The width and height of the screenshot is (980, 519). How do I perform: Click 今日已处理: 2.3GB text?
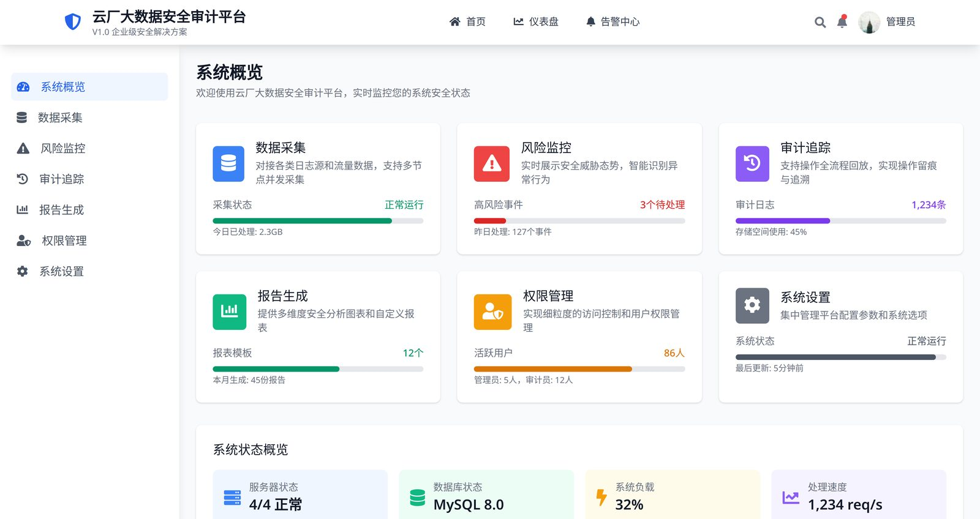tap(247, 232)
